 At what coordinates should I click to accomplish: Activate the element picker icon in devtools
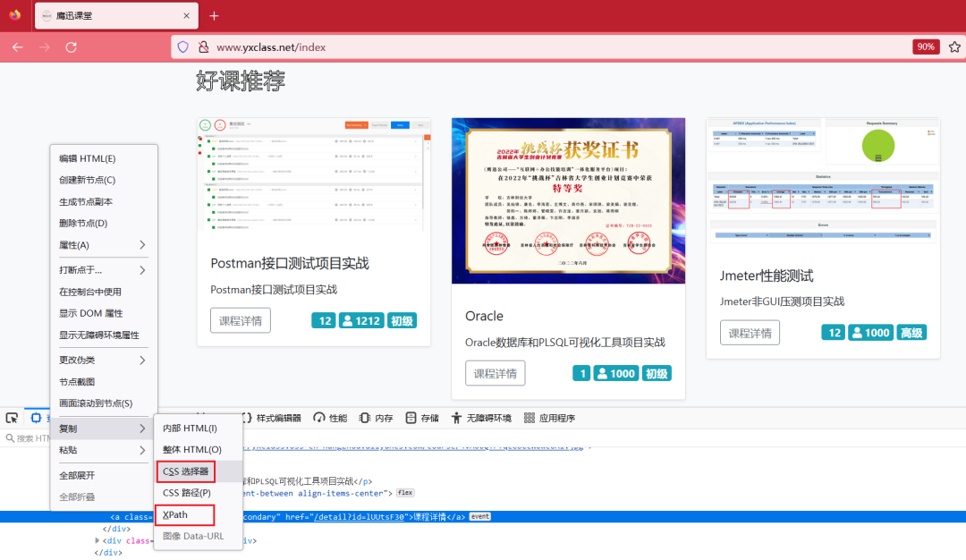(x=12, y=419)
